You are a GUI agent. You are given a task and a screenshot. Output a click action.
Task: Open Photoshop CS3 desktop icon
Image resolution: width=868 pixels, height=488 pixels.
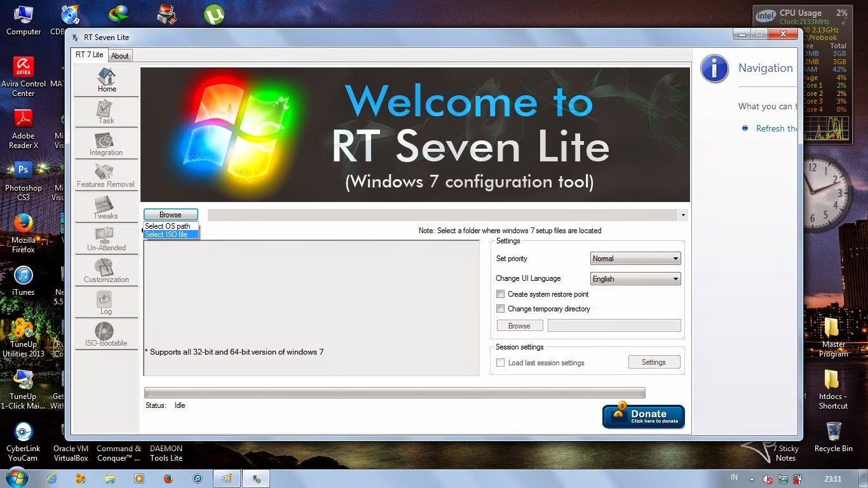[x=24, y=181]
